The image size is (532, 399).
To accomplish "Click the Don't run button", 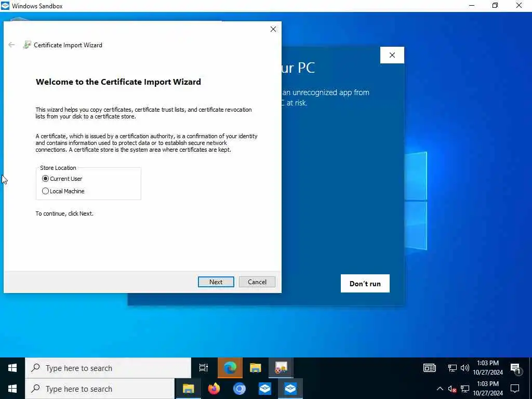I will (365, 283).
